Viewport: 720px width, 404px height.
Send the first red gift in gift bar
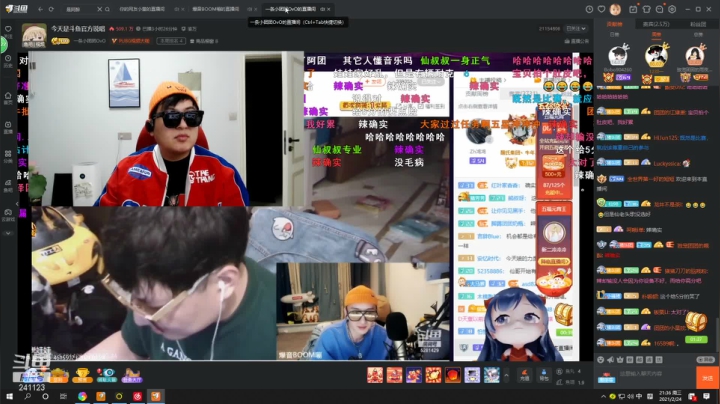click(x=375, y=375)
